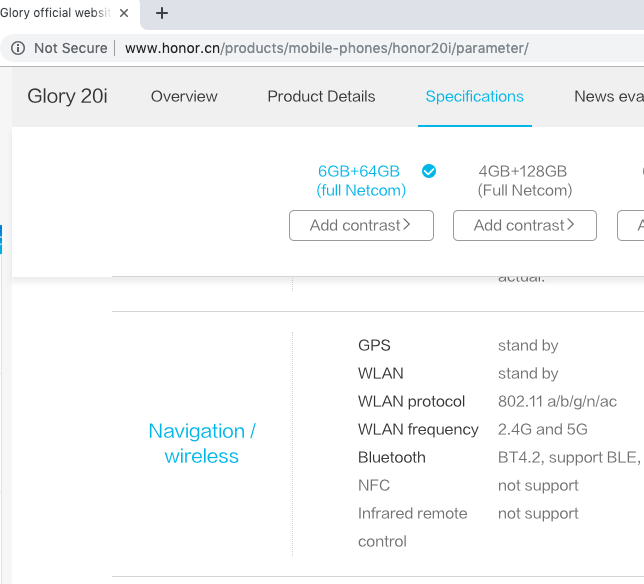Close the Glory official website tab

pyautogui.click(x=126, y=13)
